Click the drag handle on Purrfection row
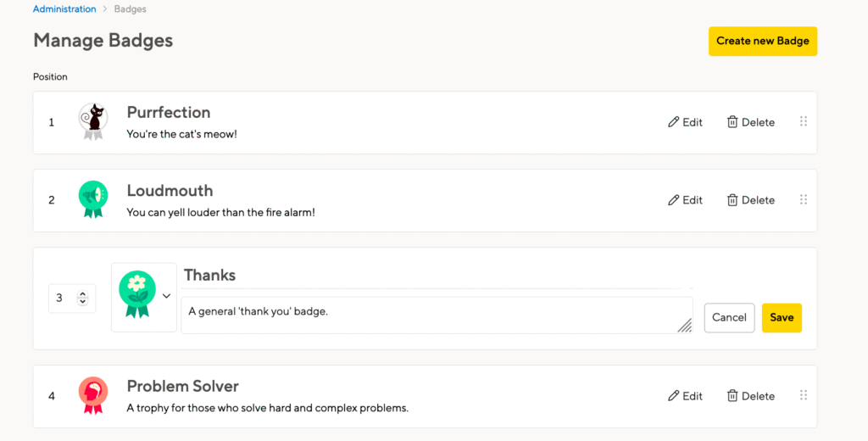 click(x=804, y=121)
